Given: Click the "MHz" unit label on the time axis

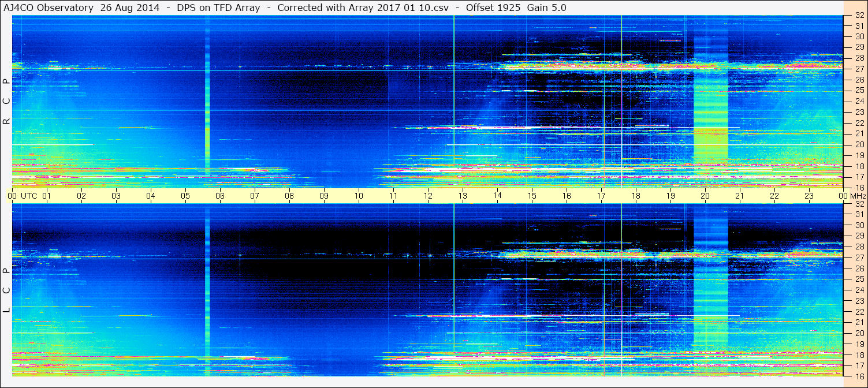Looking at the screenshot, I should (x=857, y=196).
